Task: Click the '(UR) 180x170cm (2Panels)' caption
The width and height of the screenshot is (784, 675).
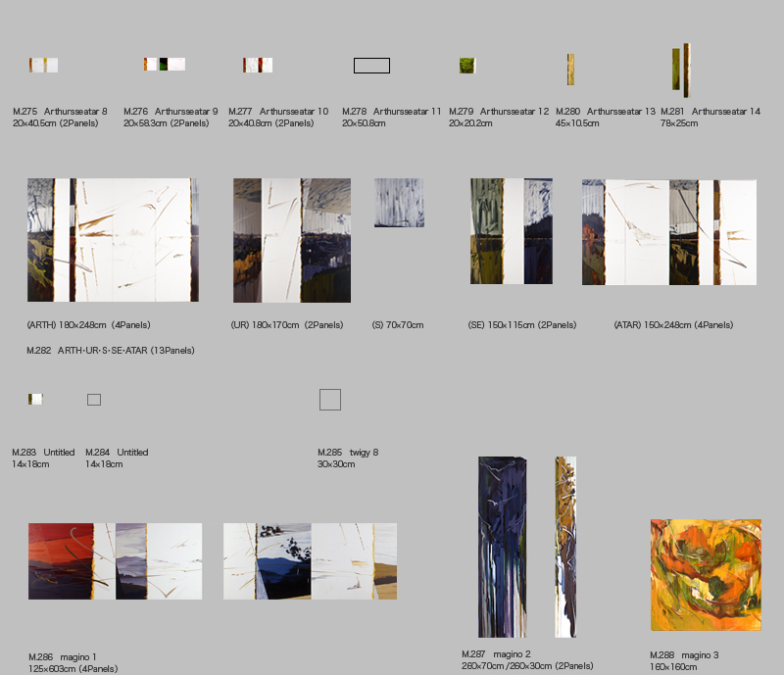Action: pyautogui.click(x=287, y=325)
